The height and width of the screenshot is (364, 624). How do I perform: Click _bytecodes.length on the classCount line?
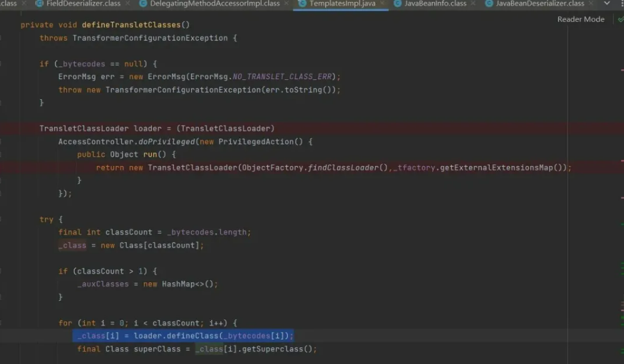tap(207, 232)
